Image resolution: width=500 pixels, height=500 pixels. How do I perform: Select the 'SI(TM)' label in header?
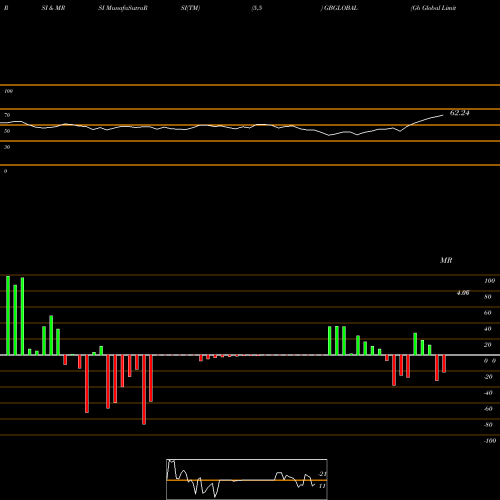pyautogui.click(x=190, y=8)
